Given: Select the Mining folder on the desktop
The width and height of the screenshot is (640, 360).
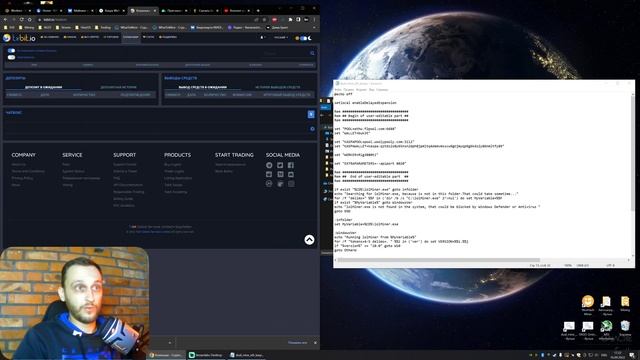Looking at the screenshot, I should 625,304.
